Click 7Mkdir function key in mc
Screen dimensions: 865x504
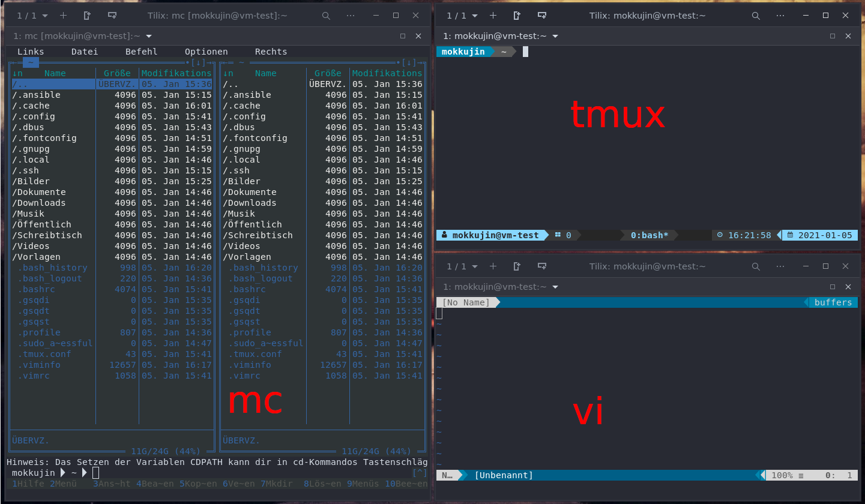click(x=277, y=484)
